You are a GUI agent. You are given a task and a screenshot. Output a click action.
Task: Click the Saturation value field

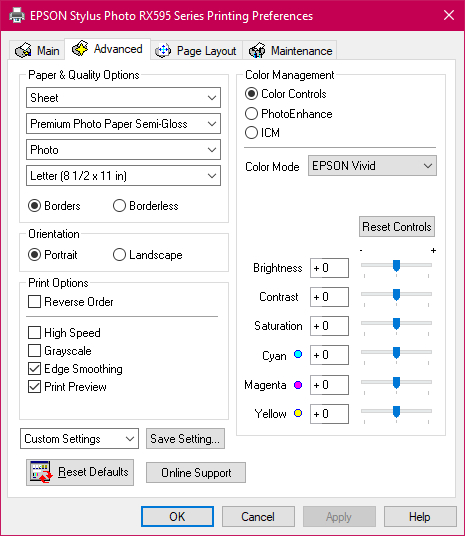point(329,326)
